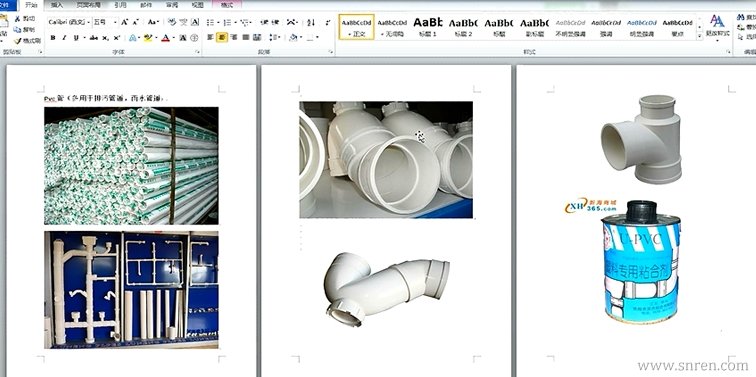
Task: Toggle Italic formatting button
Action: [x=64, y=38]
